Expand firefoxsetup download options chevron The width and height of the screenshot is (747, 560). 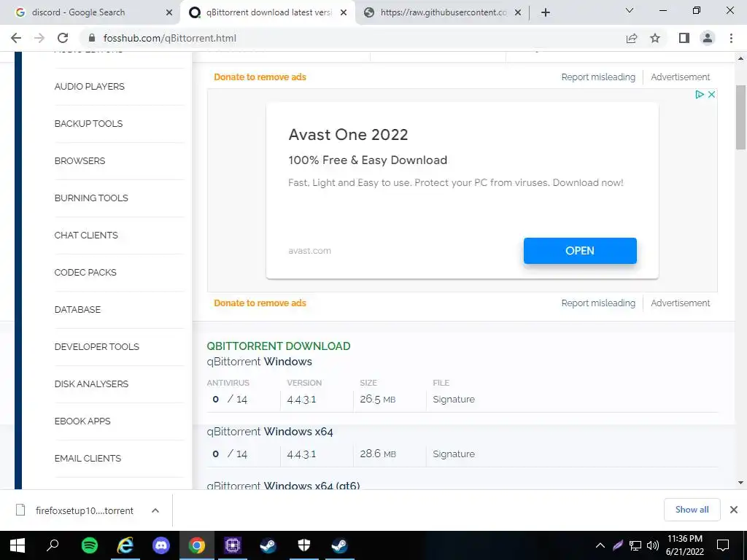[155, 510]
